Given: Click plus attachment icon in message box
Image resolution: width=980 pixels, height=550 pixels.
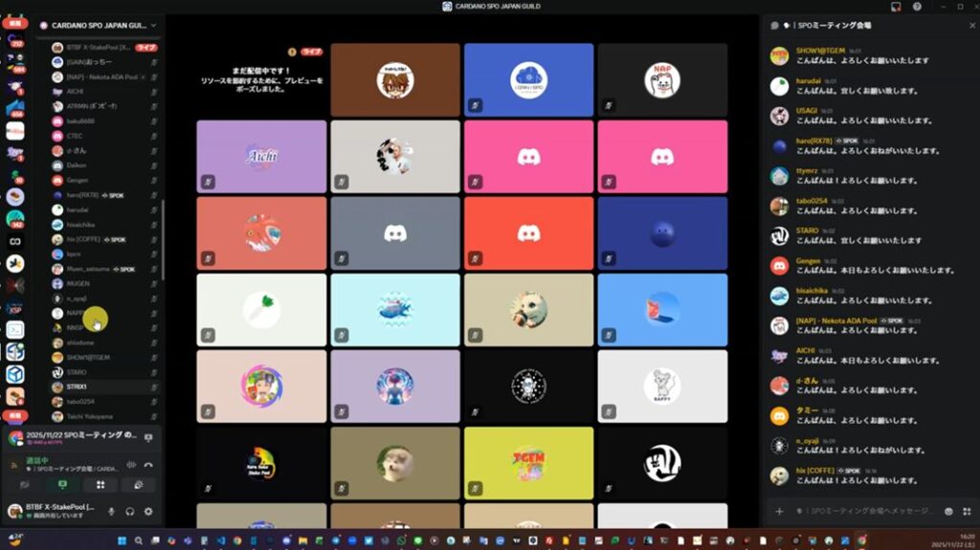Looking at the screenshot, I should [779, 512].
